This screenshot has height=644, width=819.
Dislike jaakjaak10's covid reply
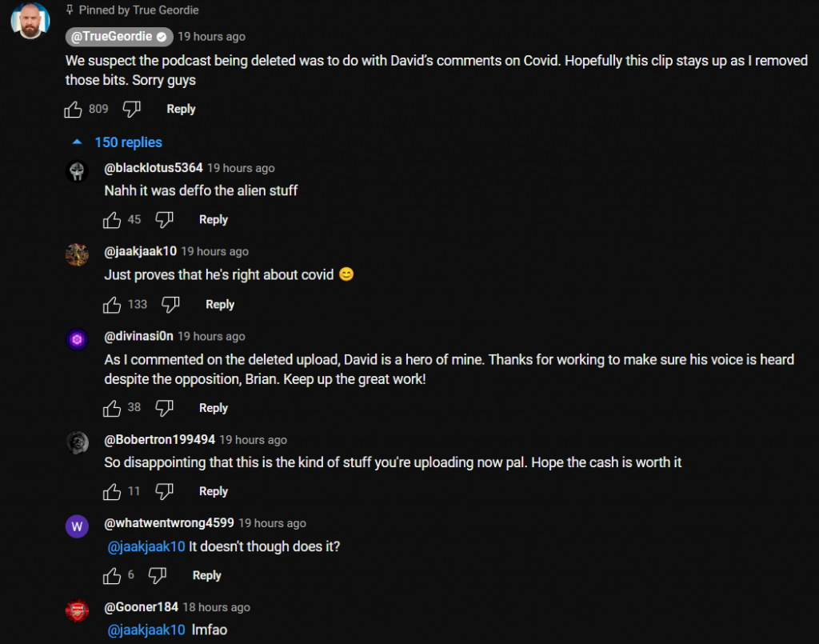[171, 304]
